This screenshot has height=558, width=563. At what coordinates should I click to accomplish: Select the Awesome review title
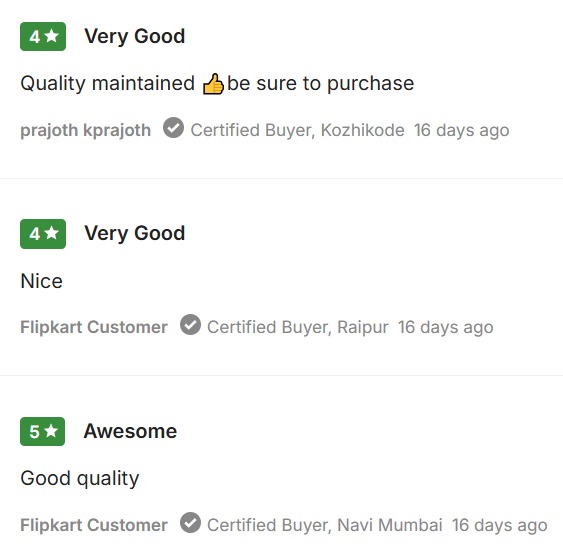[130, 431]
